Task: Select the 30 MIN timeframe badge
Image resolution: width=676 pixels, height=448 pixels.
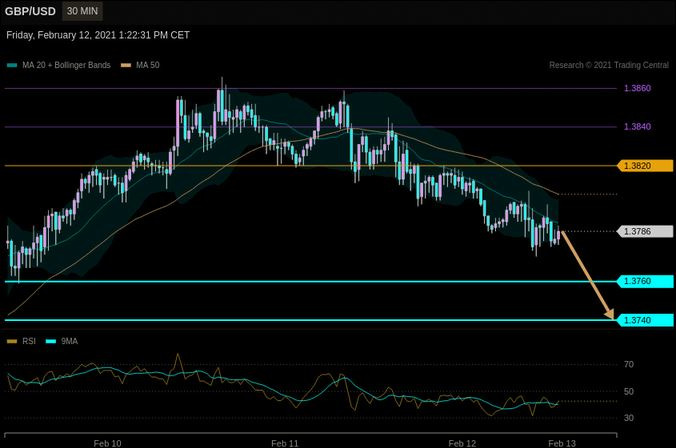Action: (x=82, y=11)
